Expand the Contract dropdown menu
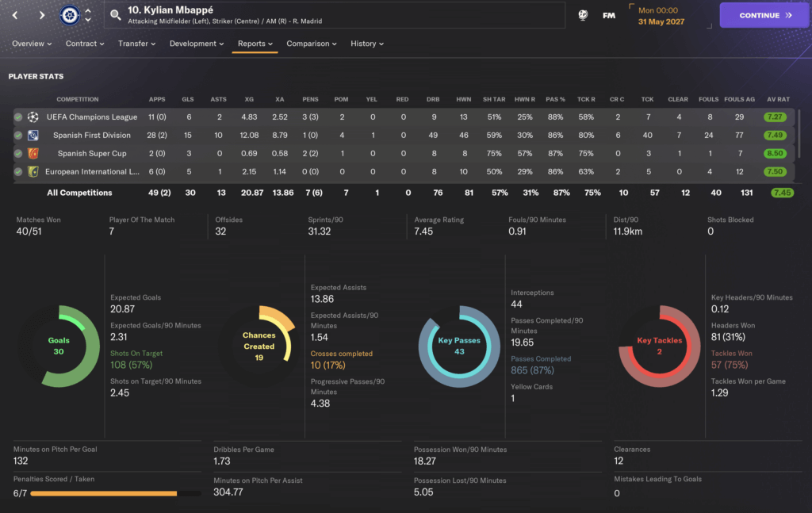The width and height of the screenshot is (812, 513). tap(85, 44)
